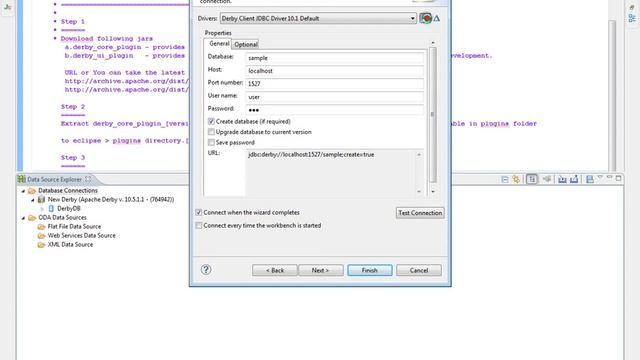The width and height of the screenshot is (640, 360).
Task: Toggle Connect when the wizard completes
Action: [x=199, y=212]
